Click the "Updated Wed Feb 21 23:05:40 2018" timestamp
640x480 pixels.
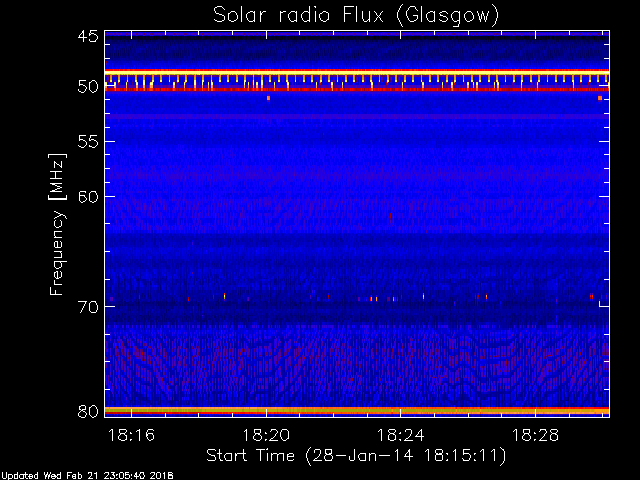click(x=87, y=476)
